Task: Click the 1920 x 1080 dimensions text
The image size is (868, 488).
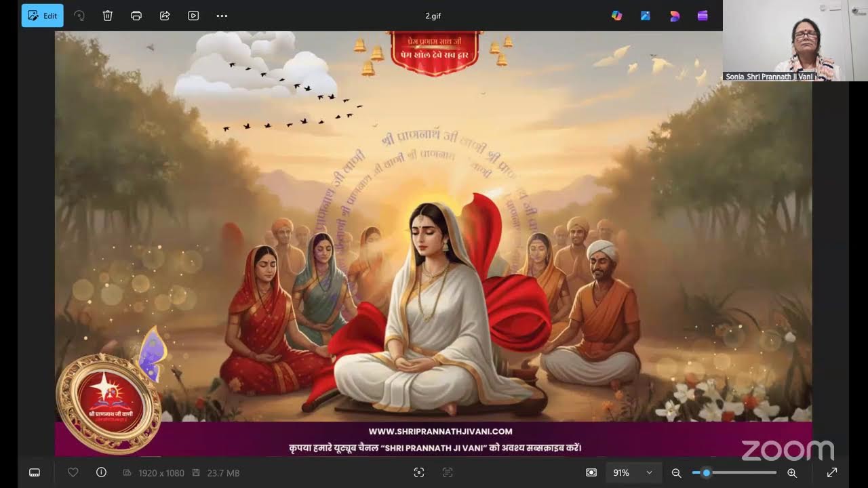Action: [161, 473]
